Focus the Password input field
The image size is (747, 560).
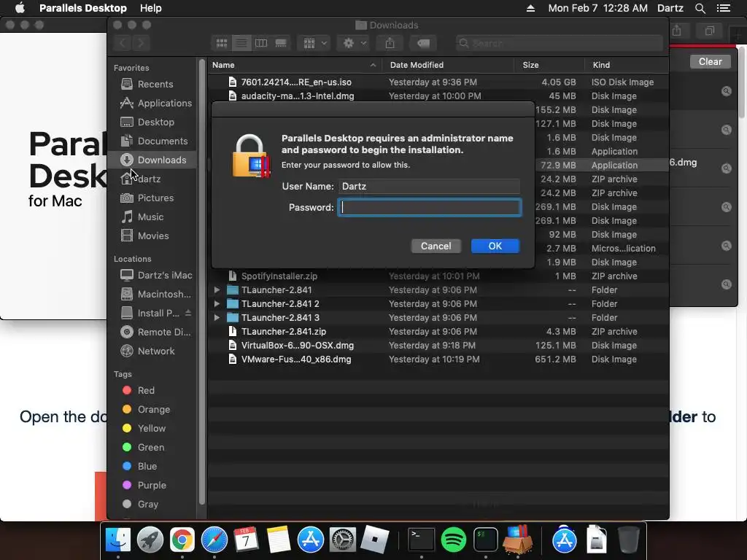429,207
